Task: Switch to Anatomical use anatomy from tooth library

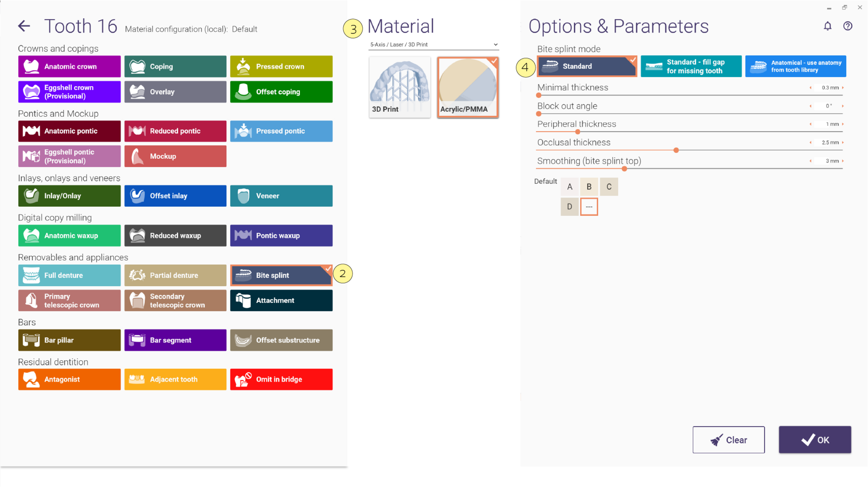Action: point(796,66)
